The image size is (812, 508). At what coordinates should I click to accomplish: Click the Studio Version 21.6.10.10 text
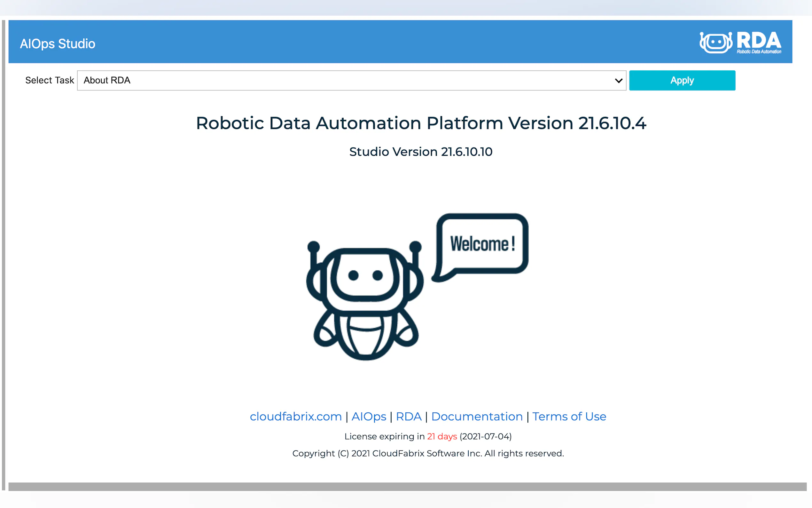pos(421,152)
